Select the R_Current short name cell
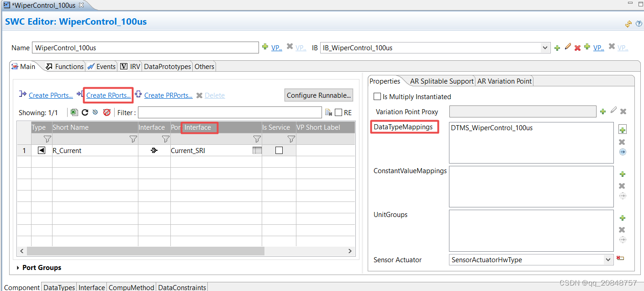The width and height of the screenshot is (644, 291). (x=95, y=150)
